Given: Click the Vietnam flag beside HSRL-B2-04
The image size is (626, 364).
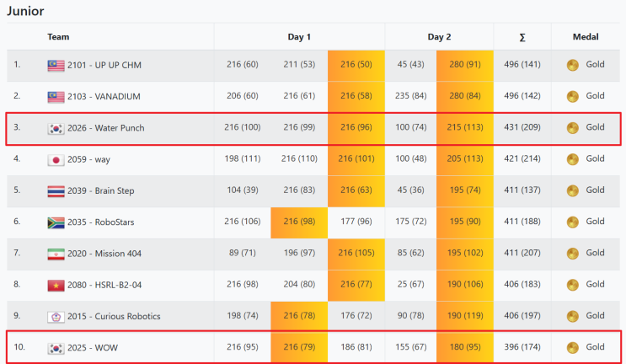Looking at the screenshot, I should (x=56, y=286).
